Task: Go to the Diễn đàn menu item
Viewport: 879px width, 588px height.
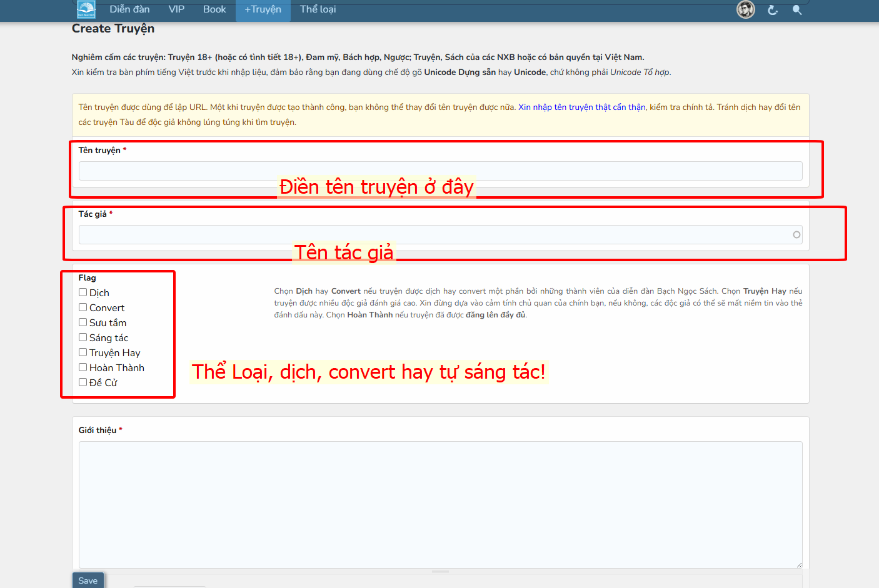Action: pos(129,9)
